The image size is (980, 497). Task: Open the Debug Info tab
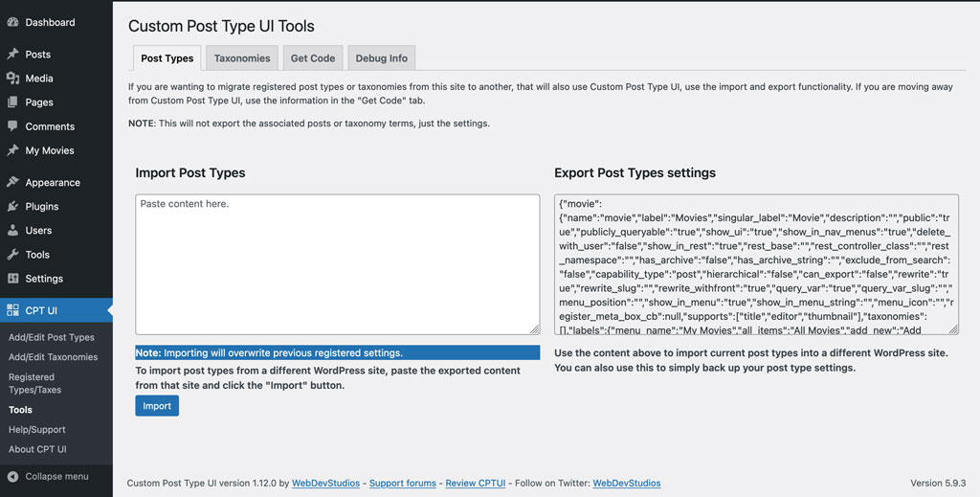(381, 58)
